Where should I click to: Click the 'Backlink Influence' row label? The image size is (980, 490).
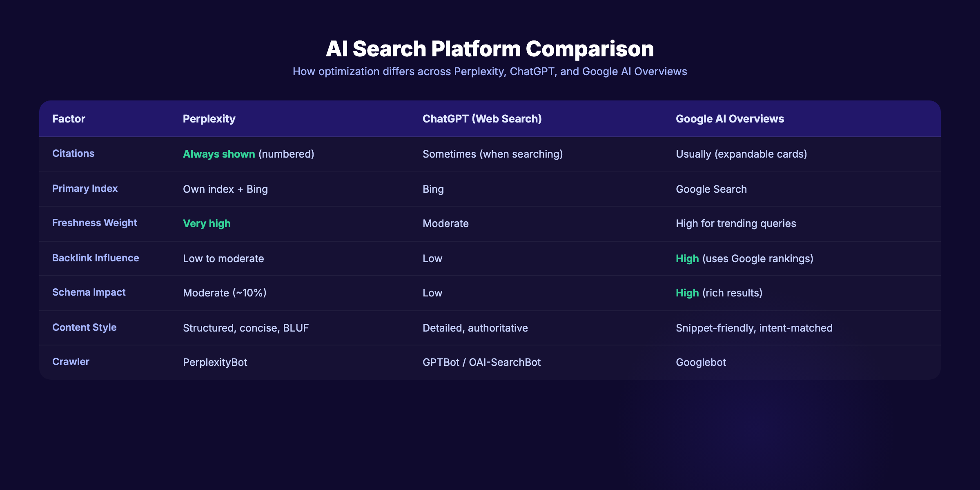tap(96, 258)
